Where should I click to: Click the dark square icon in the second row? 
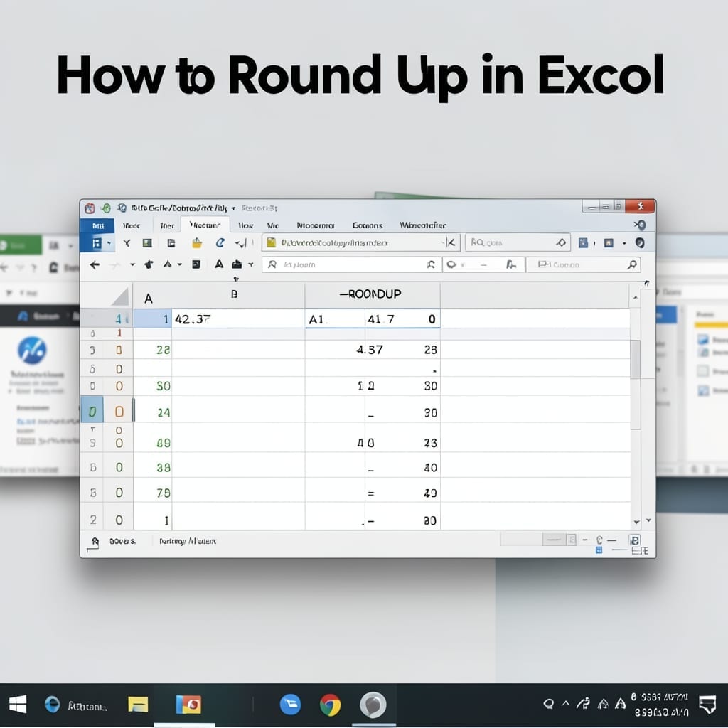coord(196,264)
